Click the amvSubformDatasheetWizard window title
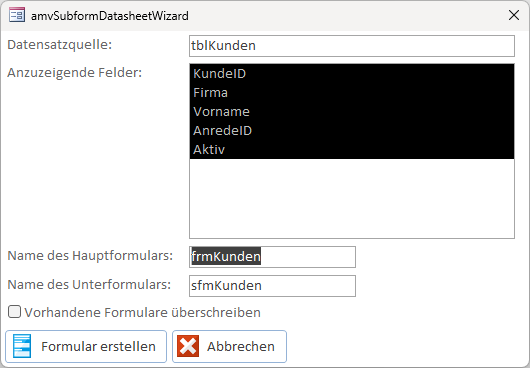530x368 pixels. click(x=110, y=16)
